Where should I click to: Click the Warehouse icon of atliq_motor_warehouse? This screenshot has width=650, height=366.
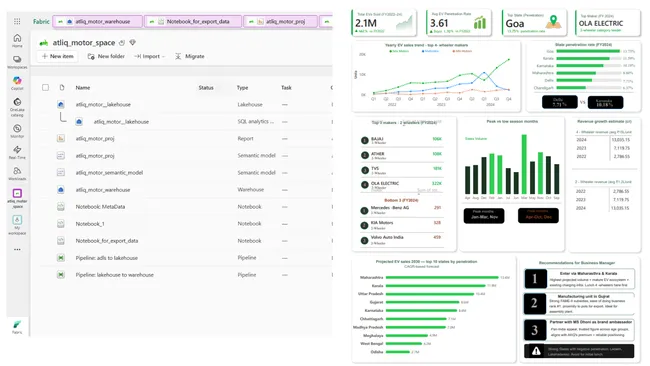click(61, 189)
